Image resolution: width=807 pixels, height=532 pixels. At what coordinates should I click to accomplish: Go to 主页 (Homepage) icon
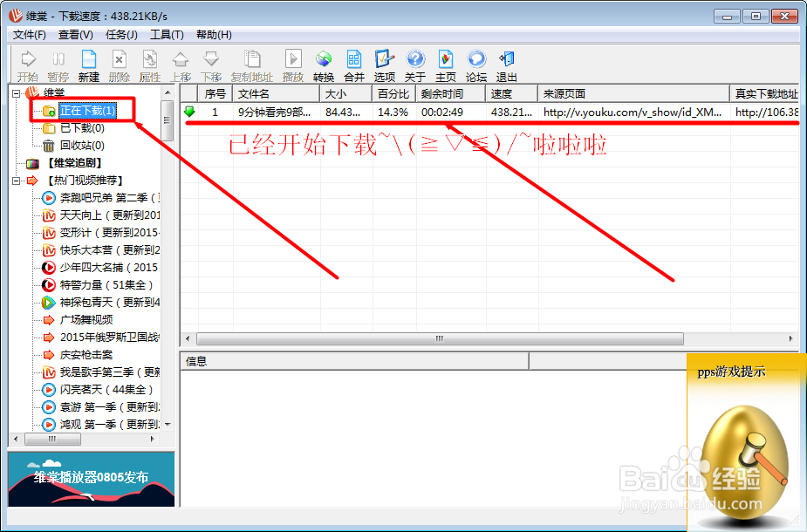[446, 66]
